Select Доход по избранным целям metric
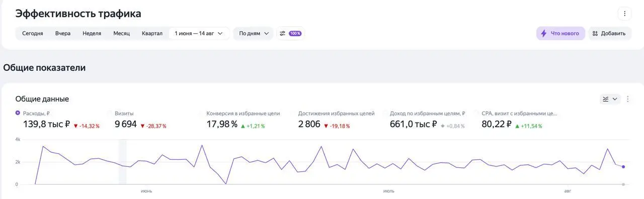 coord(427,114)
